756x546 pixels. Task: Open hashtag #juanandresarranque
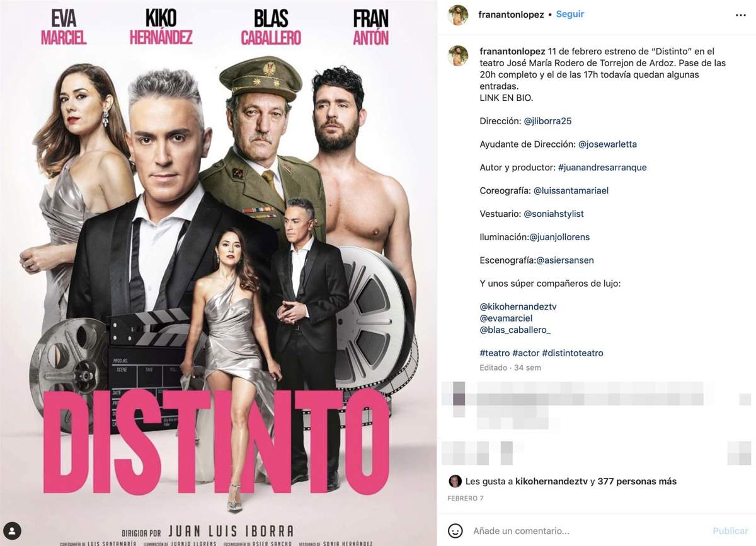coord(602,168)
